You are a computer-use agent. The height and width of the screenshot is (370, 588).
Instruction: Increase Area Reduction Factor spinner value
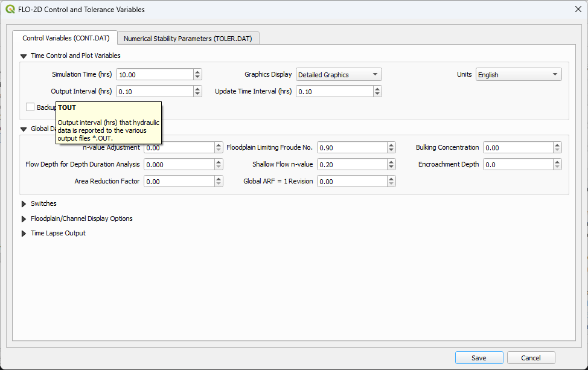(219, 179)
